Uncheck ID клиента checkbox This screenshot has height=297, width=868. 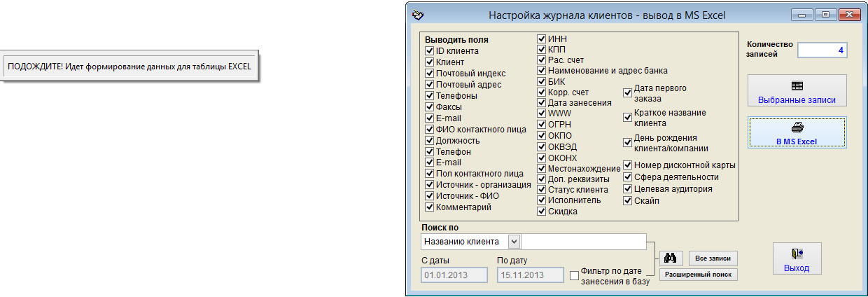coord(430,51)
